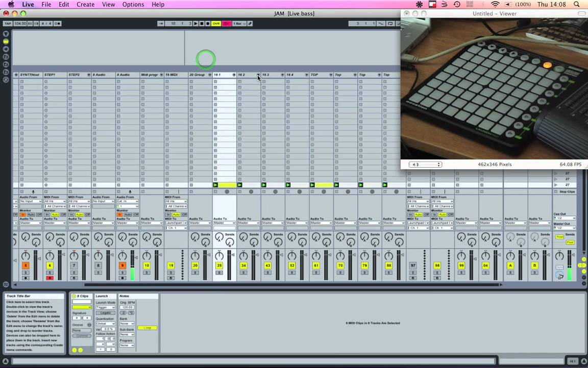Open Spotlight search in menu bar
The width and height of the screenshot is (588, 368).
pos(577,5)
